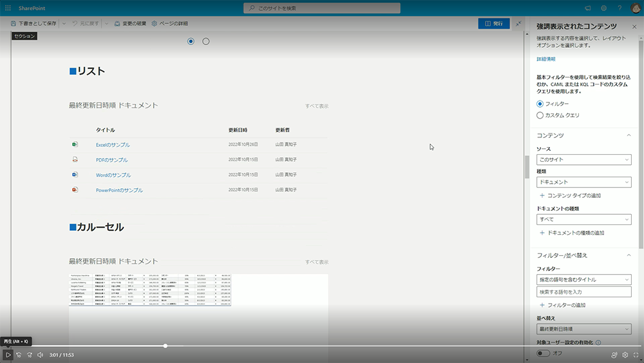Image resolution: width=644 pixels, height=363 pixels.
Task: Open the PDFのサンプル file icon
Action: pos(75,159)
